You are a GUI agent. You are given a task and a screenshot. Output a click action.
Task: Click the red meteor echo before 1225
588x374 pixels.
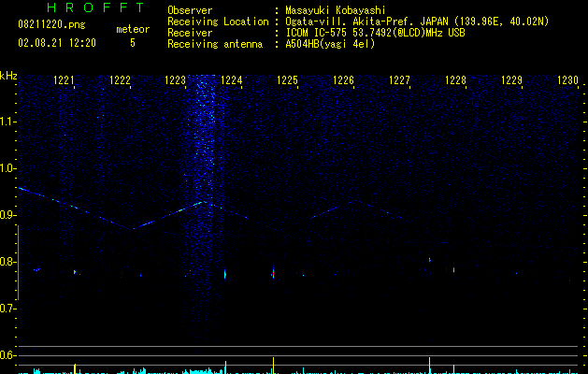(x=273, y=273)
